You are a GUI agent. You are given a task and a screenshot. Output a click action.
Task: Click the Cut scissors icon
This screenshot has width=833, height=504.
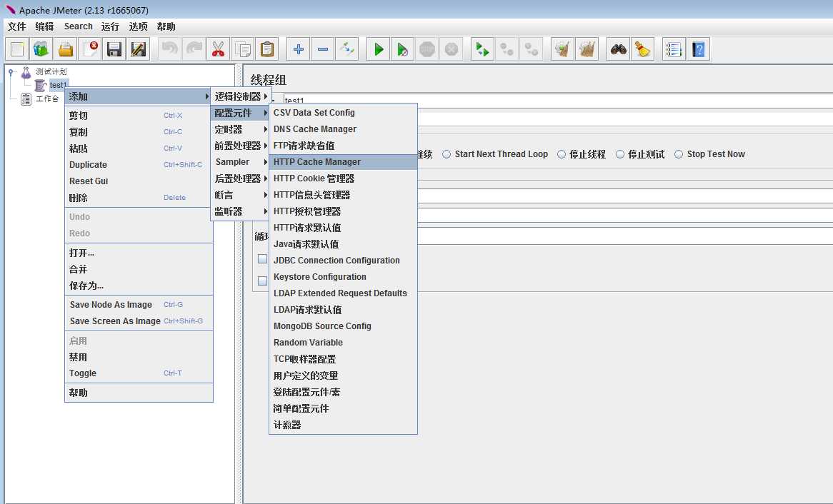point(218,49)
